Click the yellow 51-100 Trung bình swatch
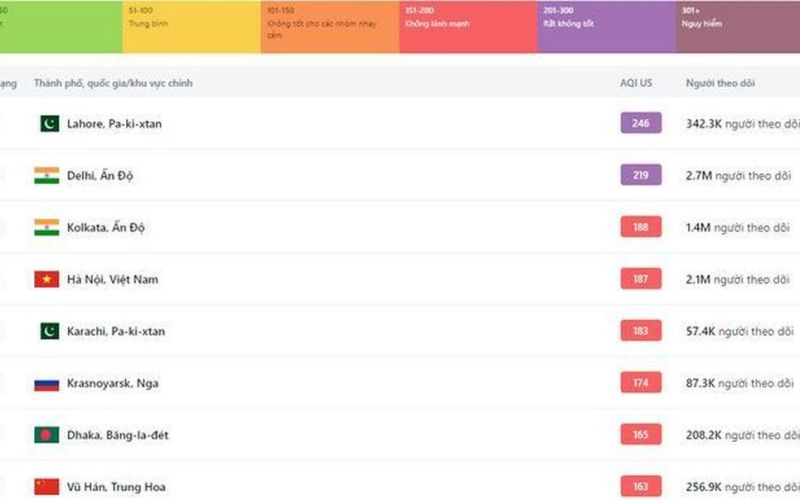Viewport: 800px width, 500px height. pos(191,27)
